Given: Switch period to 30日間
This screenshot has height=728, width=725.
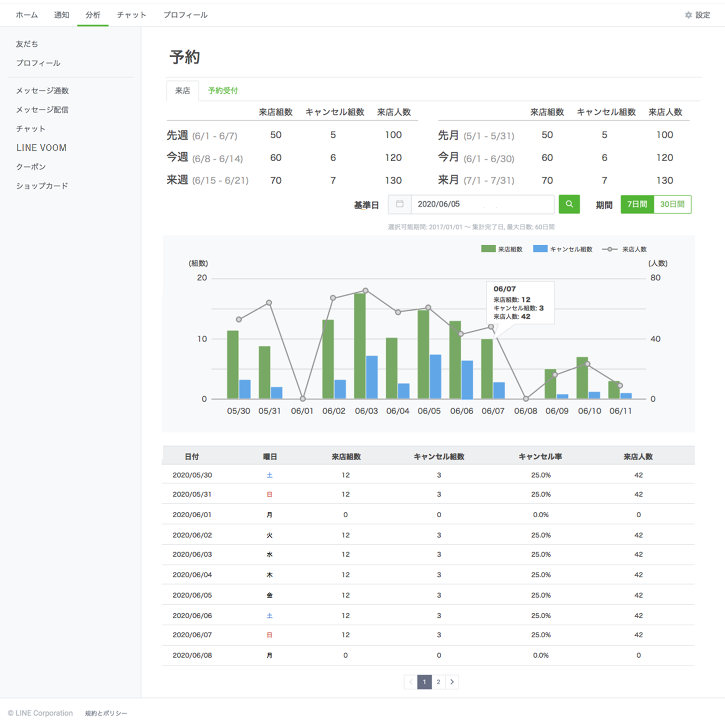Looking at the screenshot, I should [672, 204].
